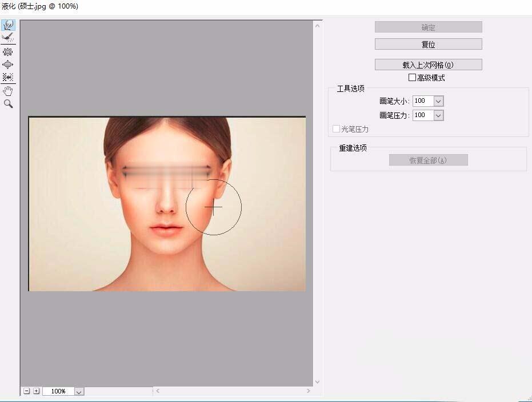Open the zoom percentage dropdown
The width and height of the screenshot is (532, 402).
[x=79, y=392]
